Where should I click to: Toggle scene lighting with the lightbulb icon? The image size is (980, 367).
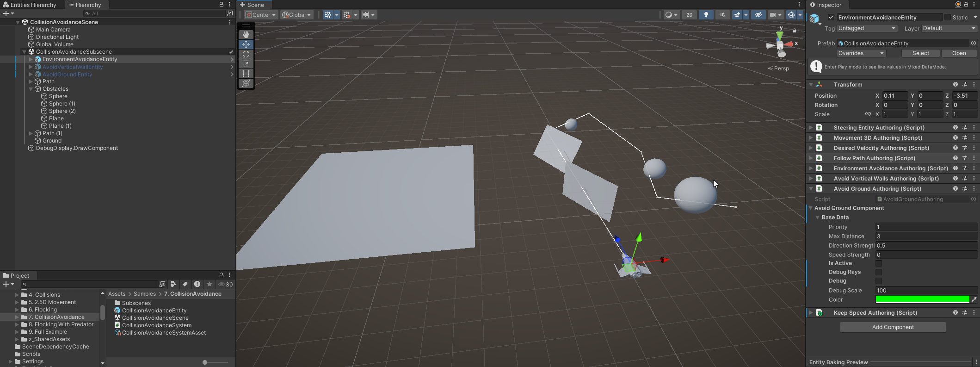point(706,15)
